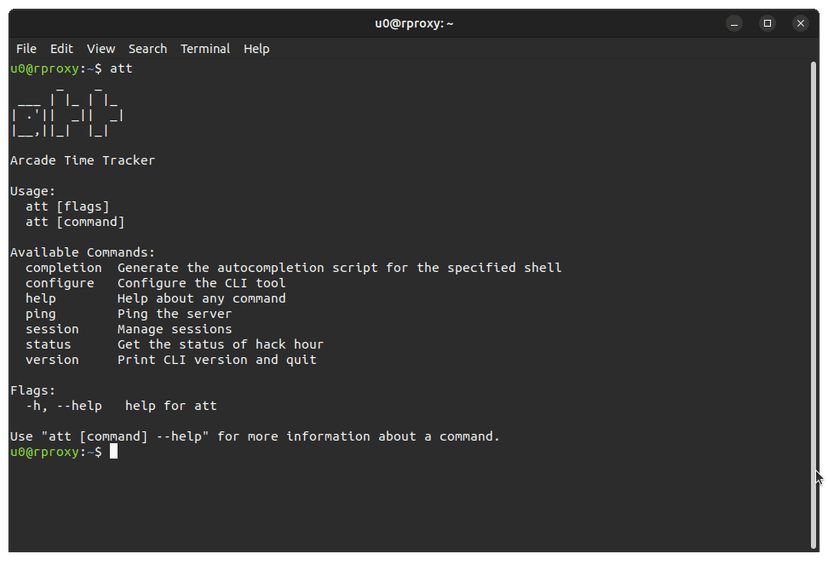The width and height of the screenshot is (828, 561).
Task: Click the 'version' command name
Action: click(52, 359)
